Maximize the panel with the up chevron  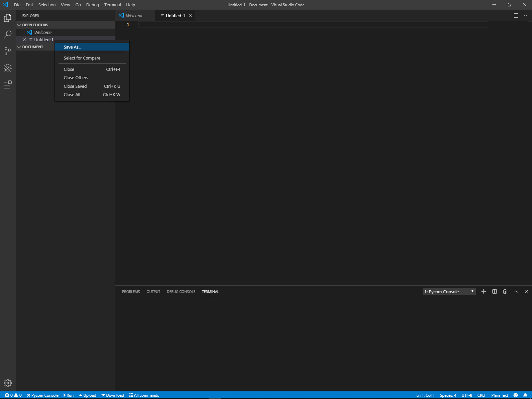point(516,292)
